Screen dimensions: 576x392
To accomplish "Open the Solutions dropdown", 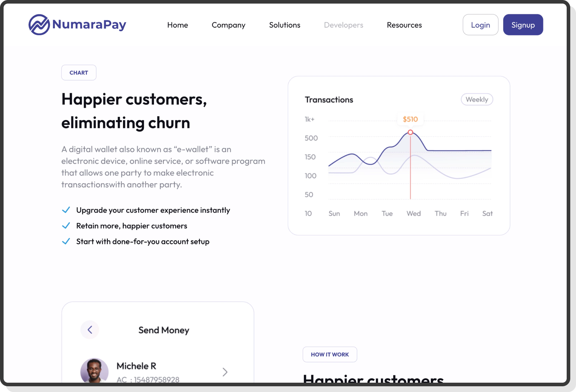I will [x=284, y=25].
